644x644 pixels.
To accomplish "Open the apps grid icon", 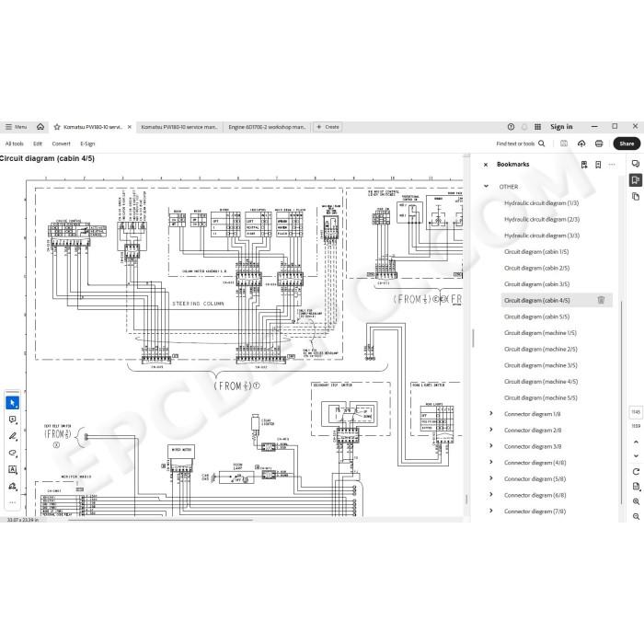I will point(537,127).
